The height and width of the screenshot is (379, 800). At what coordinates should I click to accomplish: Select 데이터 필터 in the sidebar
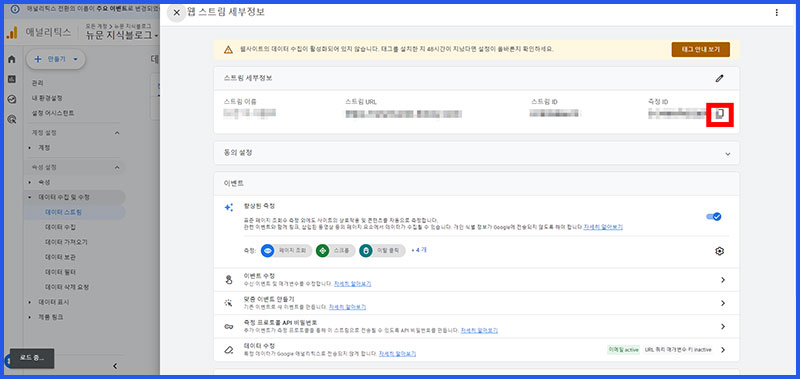tap(60, 272)
